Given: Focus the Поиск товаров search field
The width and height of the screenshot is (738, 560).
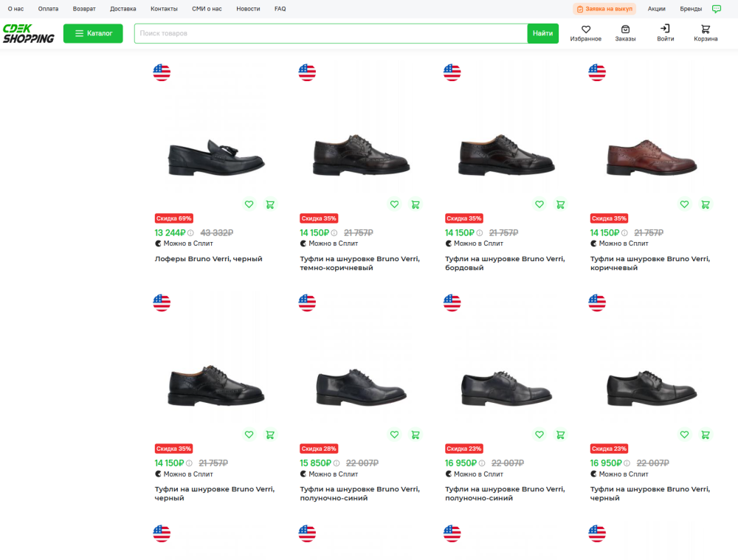Looking at the screenshot, I should pos(330,33).
